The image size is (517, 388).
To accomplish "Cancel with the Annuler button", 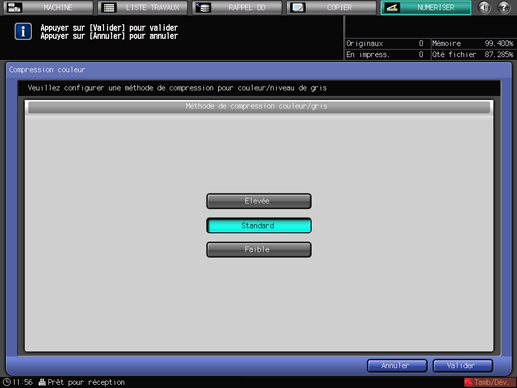I will click(x=397, y=366).
